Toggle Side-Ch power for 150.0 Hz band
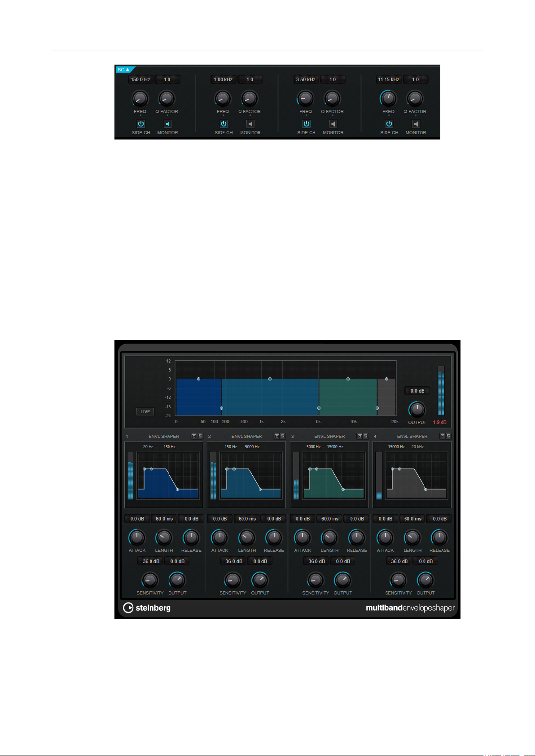The image size is (535, 756). (x=140, y=124)
